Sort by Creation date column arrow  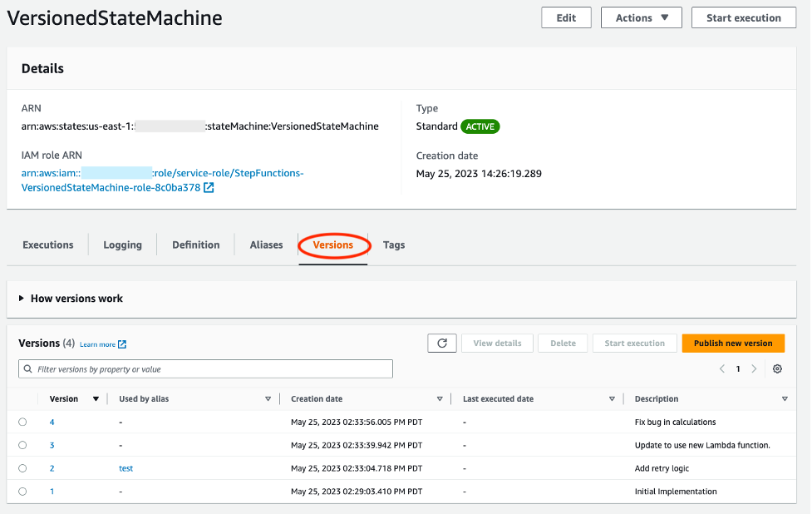(x=440, y=399)
